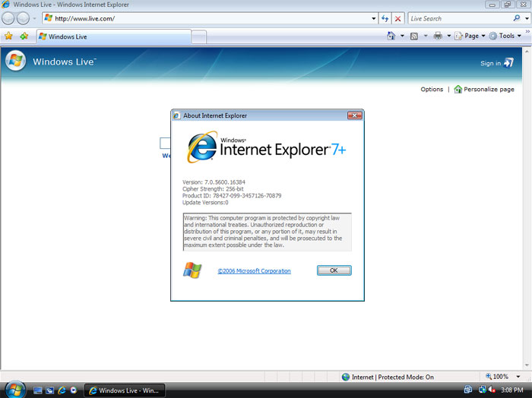Restore down the browser window
Viewport: 532px width, 398px height.
pyautogui.click(x=507, y=5)
